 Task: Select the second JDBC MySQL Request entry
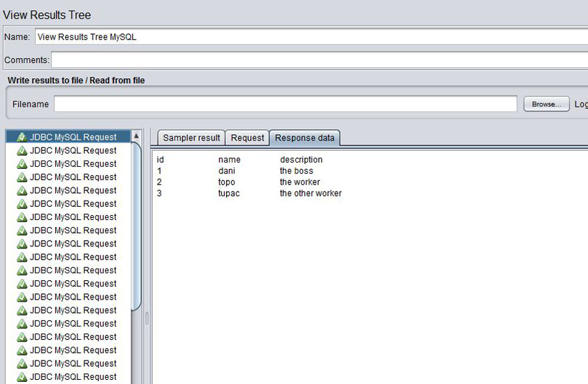(x=73, y=150)
